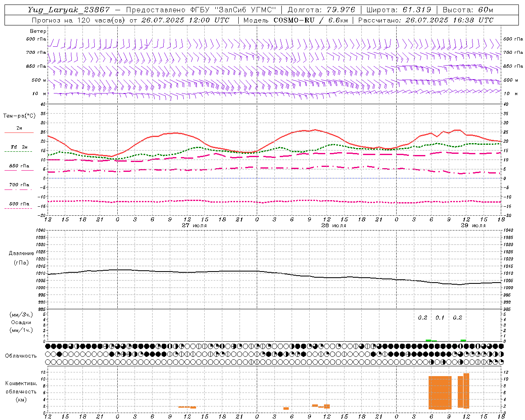
Task: Click the "Широта: 61.319" header field
Action: coord(399,10)
